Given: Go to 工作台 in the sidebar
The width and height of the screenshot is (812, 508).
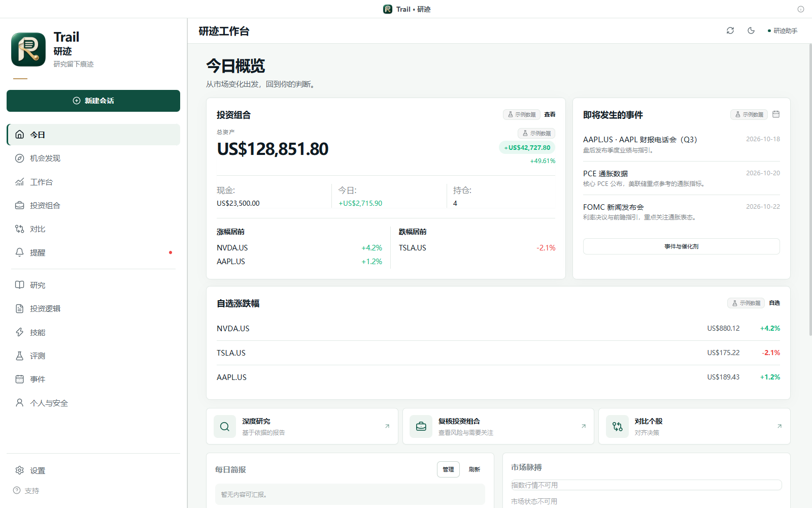Looking at the screenshot, I should (x=93, y=182).
